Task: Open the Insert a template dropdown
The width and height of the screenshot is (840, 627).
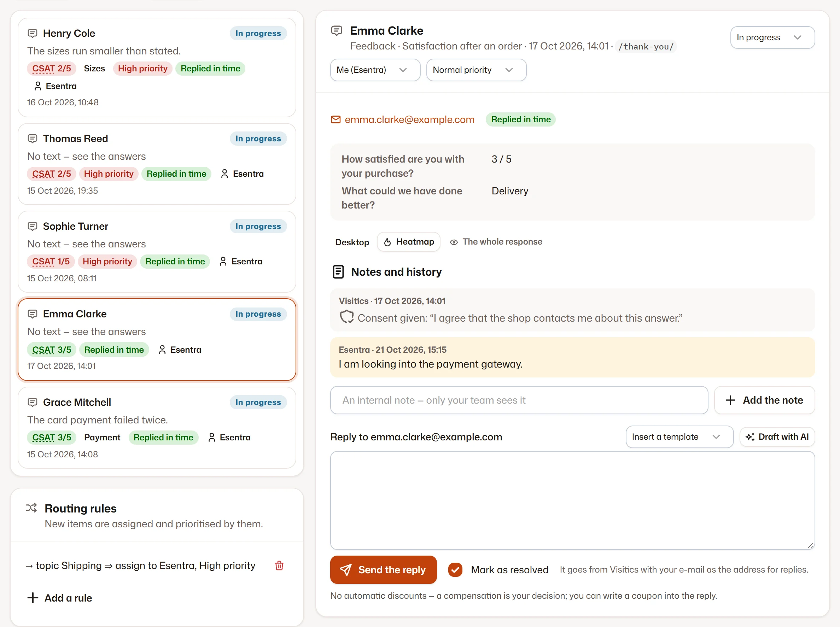Action: 679,437
